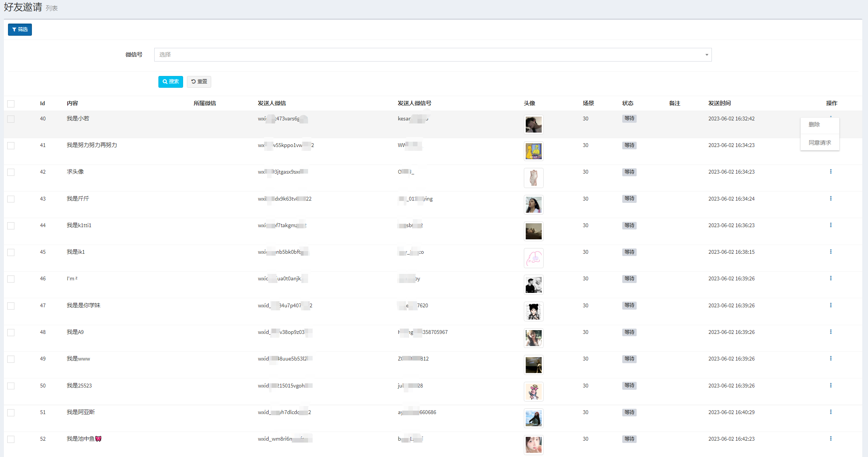
Task: Open row 48 actions kebab icon
Action: click(x=831, y=332)
